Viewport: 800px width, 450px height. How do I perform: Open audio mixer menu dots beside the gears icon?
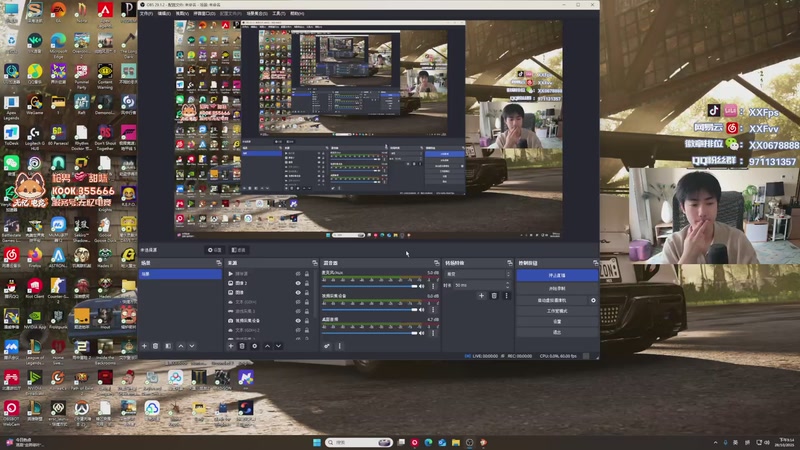tap(339, 346)
